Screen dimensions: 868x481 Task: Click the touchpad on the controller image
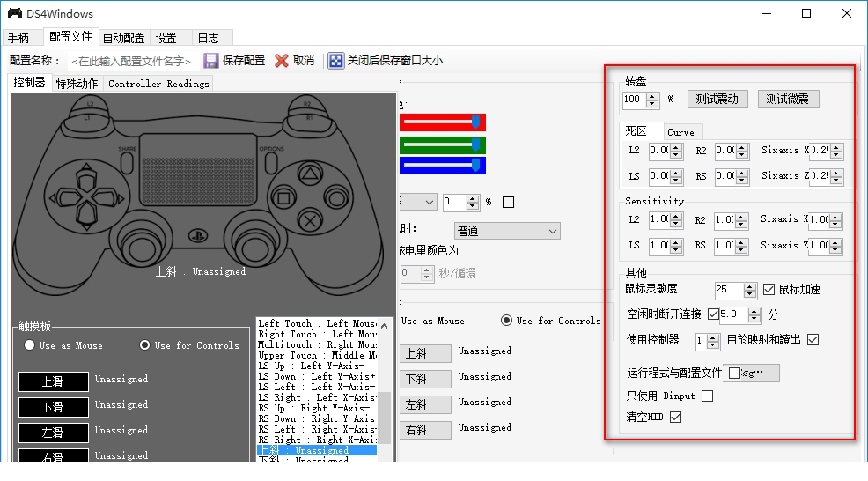coord(199,170)
